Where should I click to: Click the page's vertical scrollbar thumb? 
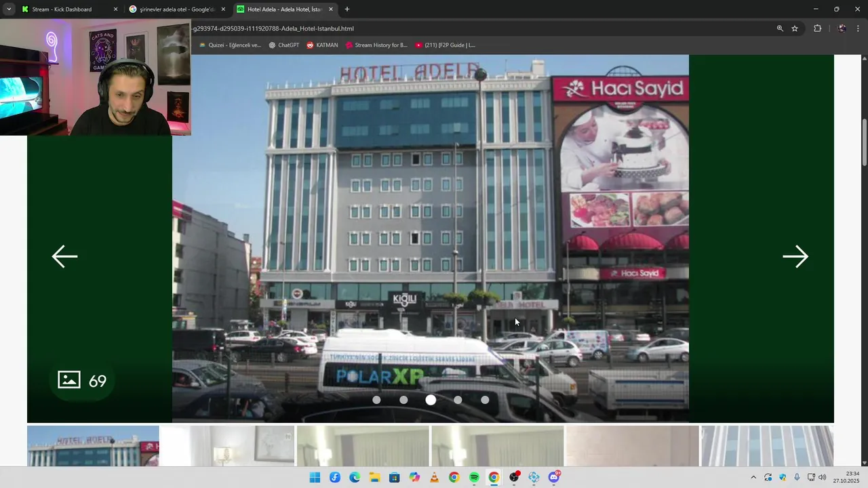(864, 142)
